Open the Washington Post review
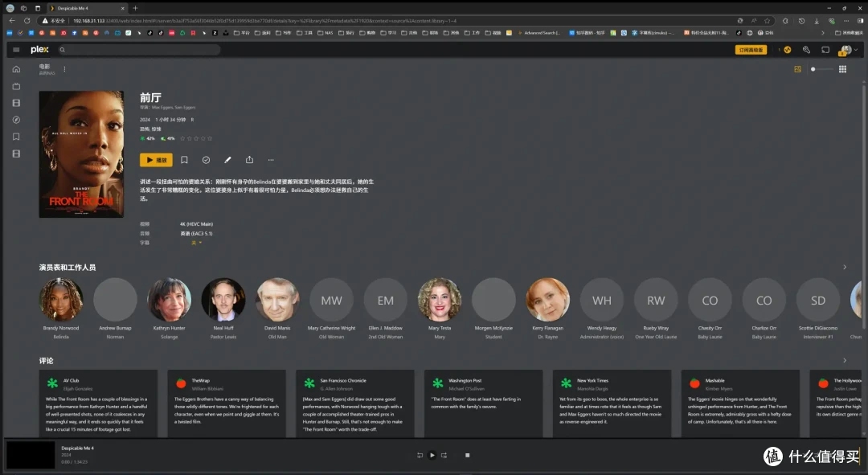 (483, 403)
